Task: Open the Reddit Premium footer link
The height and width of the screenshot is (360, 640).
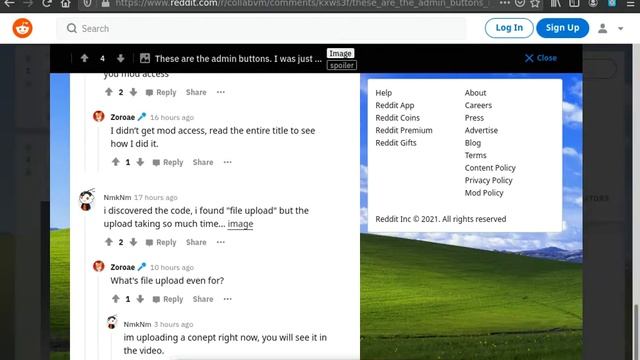Action: click(404, 130)
